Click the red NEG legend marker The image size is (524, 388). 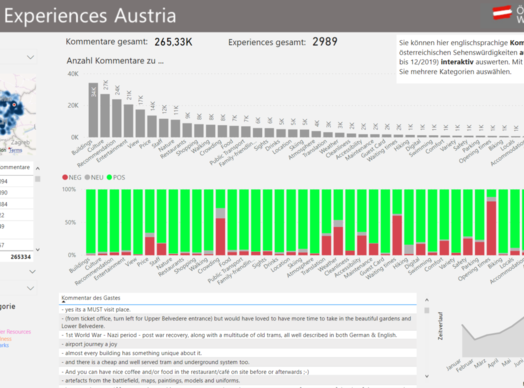(65, 177)
